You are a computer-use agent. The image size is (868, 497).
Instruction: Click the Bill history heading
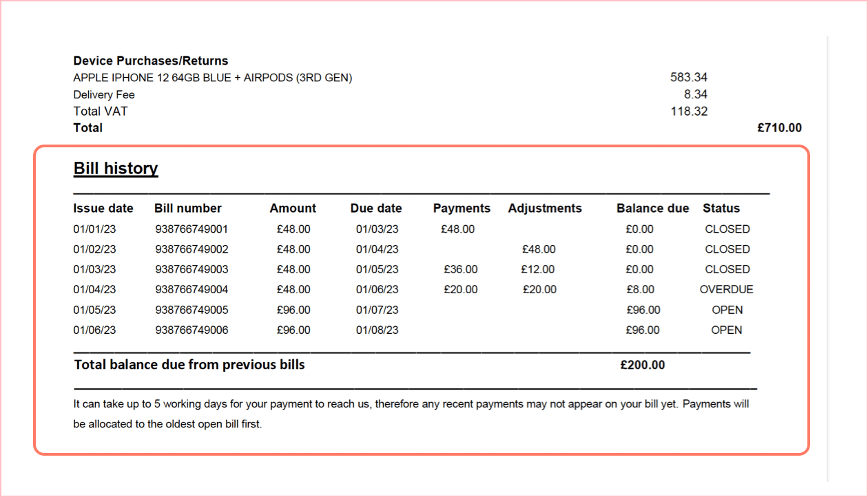click(116, 169)
